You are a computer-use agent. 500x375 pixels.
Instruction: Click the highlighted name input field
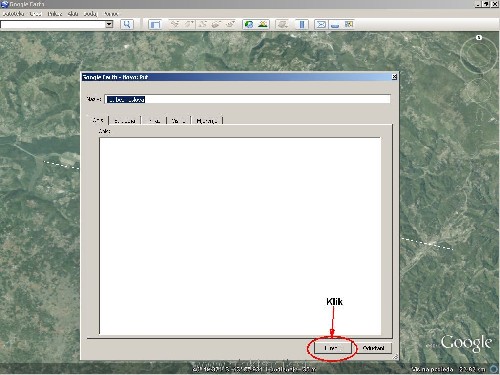247,99
